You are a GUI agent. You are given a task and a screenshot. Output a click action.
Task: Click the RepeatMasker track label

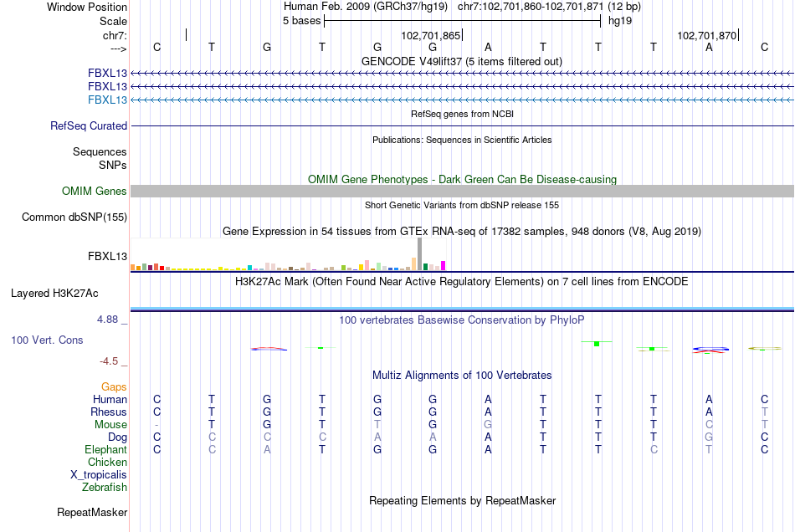92,512
